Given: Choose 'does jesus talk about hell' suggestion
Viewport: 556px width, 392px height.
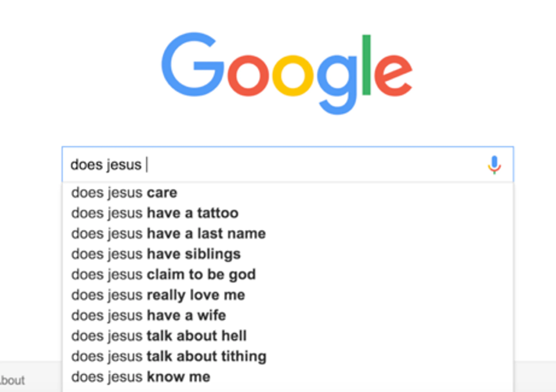Looking at the screenshot, I should 159,336.
